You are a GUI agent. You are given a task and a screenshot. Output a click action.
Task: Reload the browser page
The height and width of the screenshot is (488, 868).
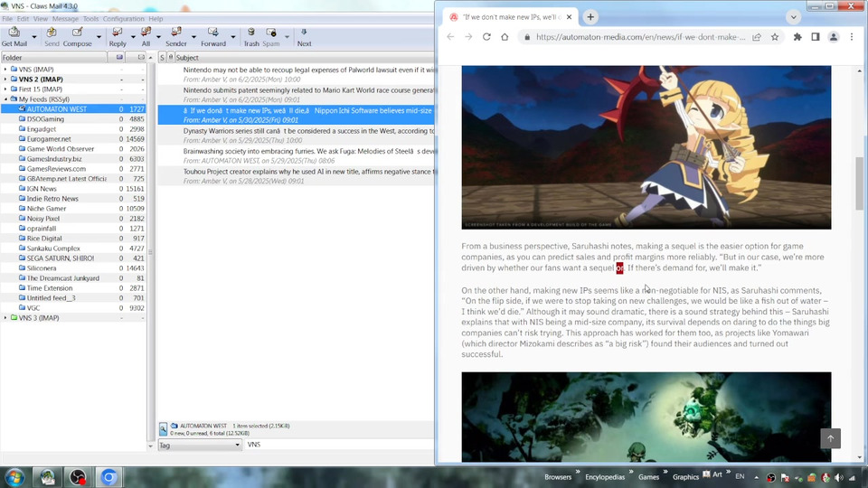pyautogui.click(x=486, y=37)
